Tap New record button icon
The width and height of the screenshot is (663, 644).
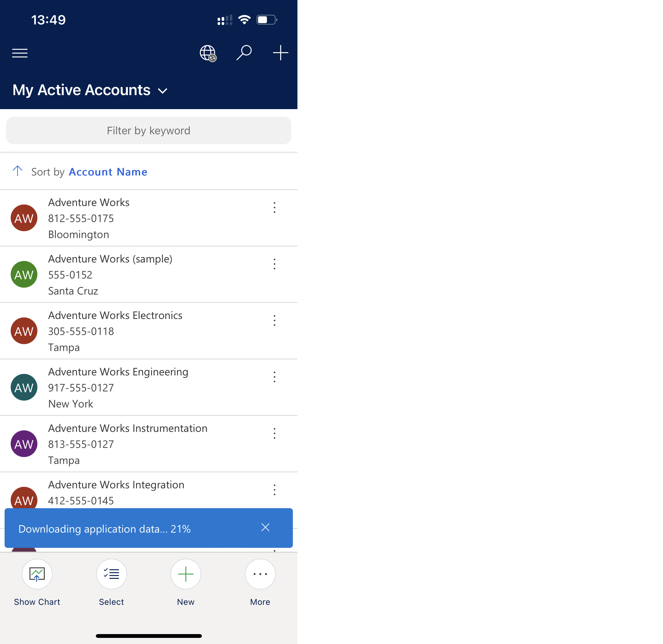[186, 574]
